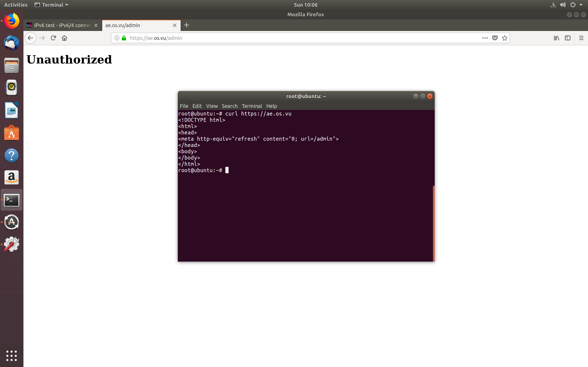Open Help from the dock
The width and height of the screenshot is (588, 367).
point(11,155)
